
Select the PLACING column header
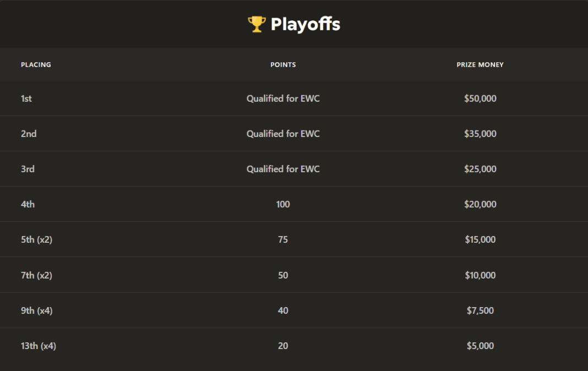pos(36,65)
